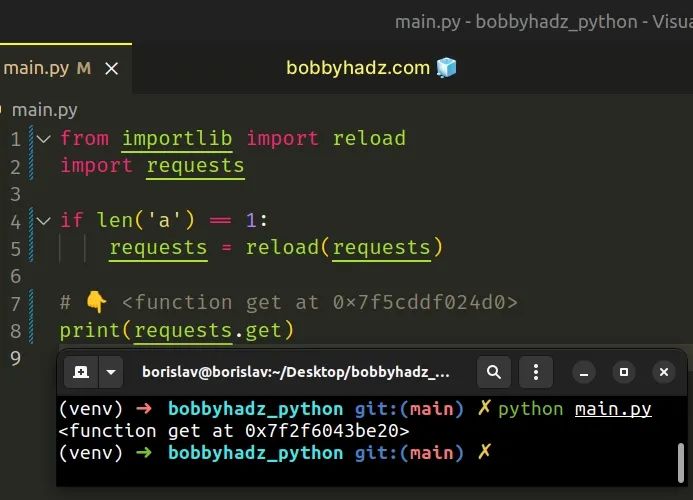Screen dimensions: 693x500
Task: Open the terminal three-dots menu
Action: click(x=536, y=372)
